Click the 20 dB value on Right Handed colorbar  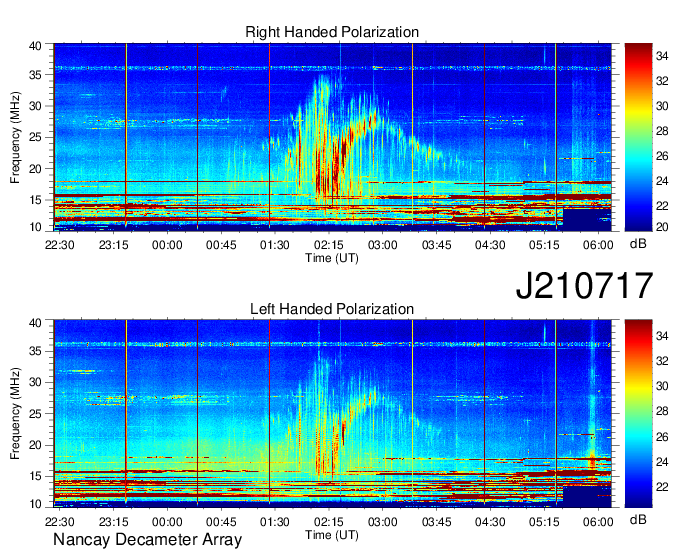tap(662, 226)
